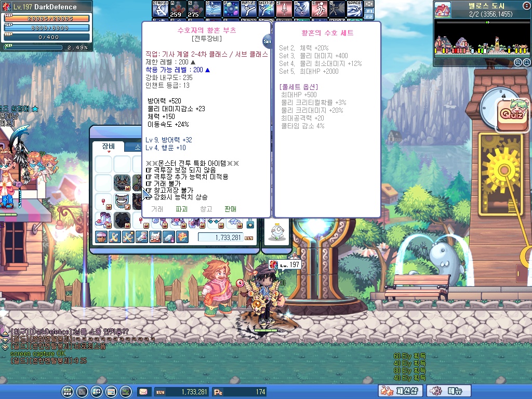Click the graph monitor button in bottom bar
Image resolution: width=532 pixels, height=399 pixels.
pyautogui.click(x=126, y=392)
